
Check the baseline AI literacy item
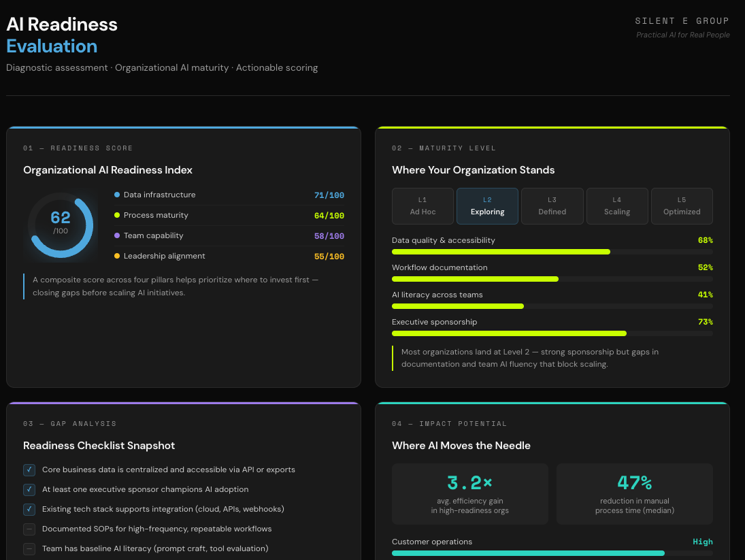point(29,548)
